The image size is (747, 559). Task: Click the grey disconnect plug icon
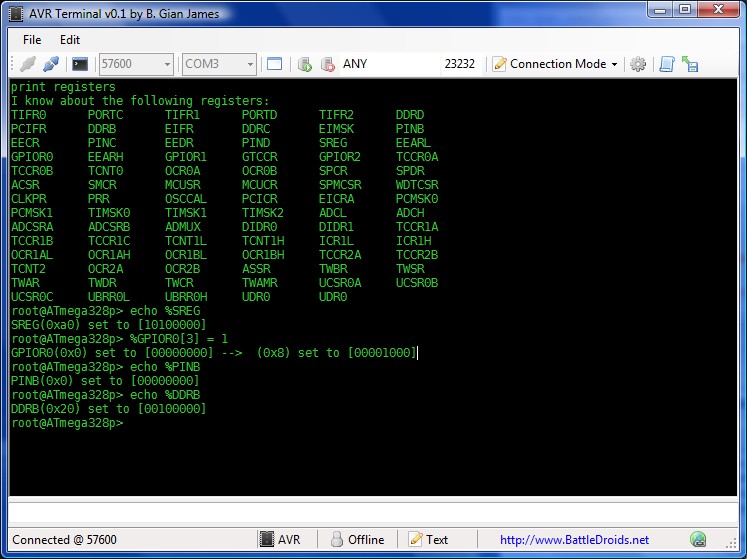[x=28, y=64]
